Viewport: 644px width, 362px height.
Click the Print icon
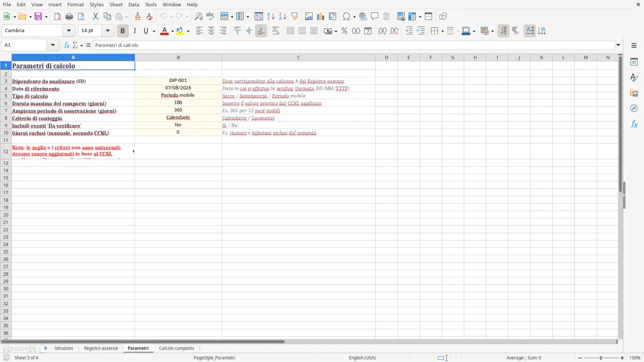pos(69,17)
